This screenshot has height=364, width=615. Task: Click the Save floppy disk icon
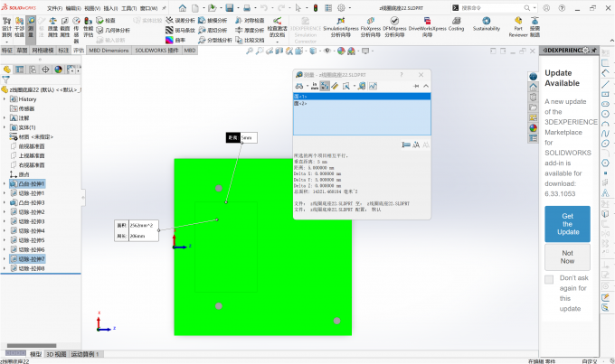click(x=230, y=8)
